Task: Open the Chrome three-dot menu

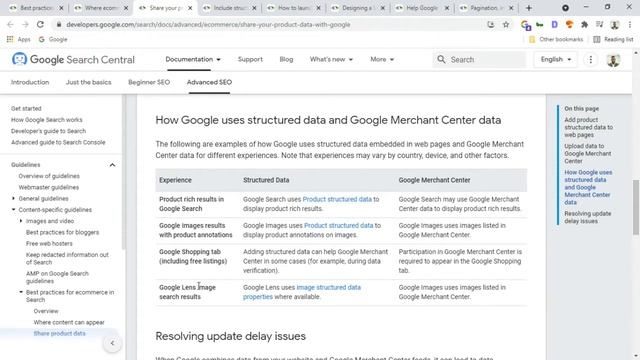Action: [630, 24]
